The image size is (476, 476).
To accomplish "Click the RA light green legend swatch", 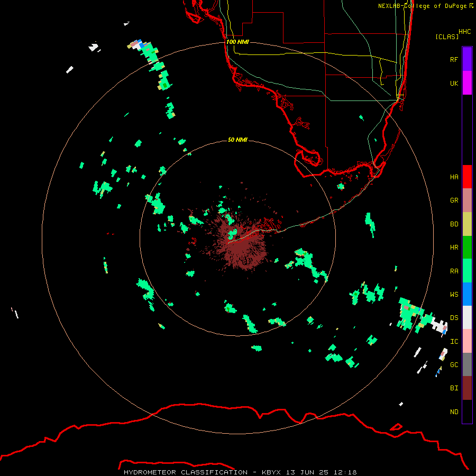I will point(467,271).
